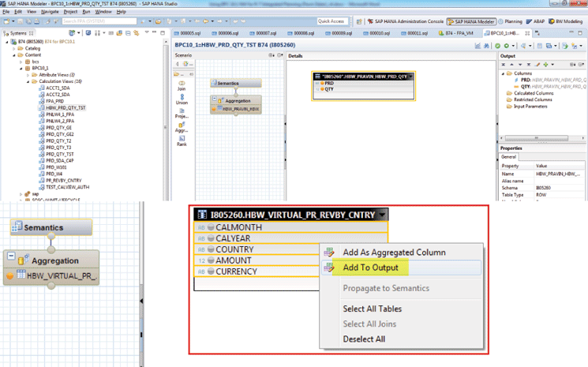The height and width of the screenshot is (367, 588).
Task: Click Add As Aggregated Column option
Action: click(393, 252)
